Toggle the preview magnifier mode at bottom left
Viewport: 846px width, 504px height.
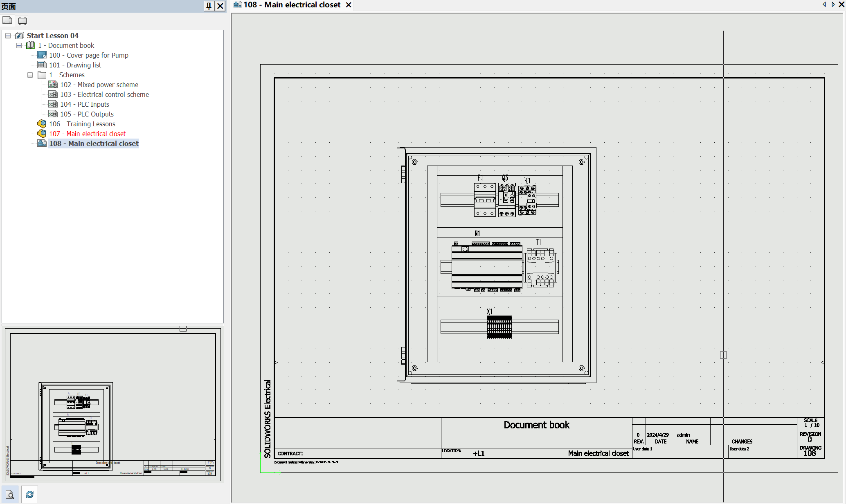10,494
